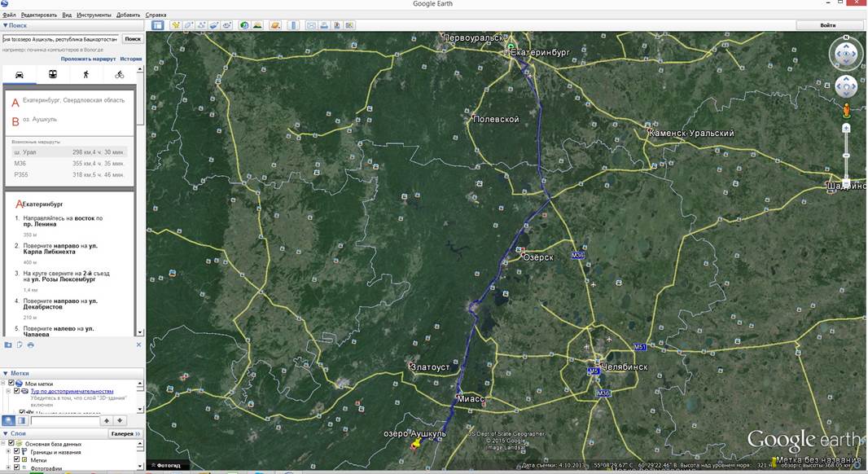The image size is (868, 474).
Task: Choose public transit directions icon
Action: (53, 75)
